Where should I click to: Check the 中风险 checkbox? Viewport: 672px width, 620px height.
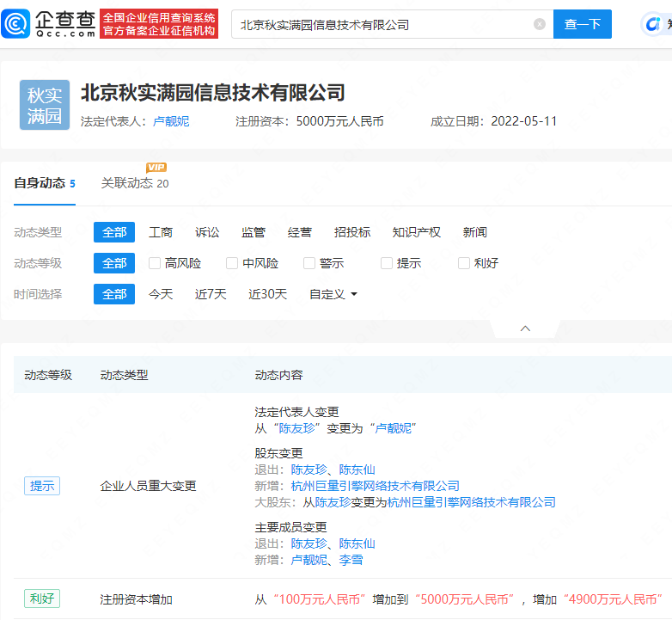click(232, 263)
